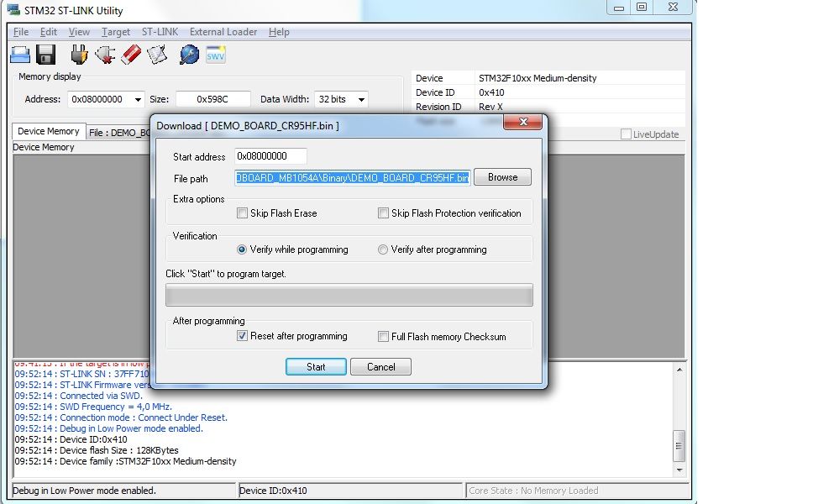Enable Skip Flash Erase checkbox
Viewport: 813px width, 504px height.
click(x=242, y=213)
